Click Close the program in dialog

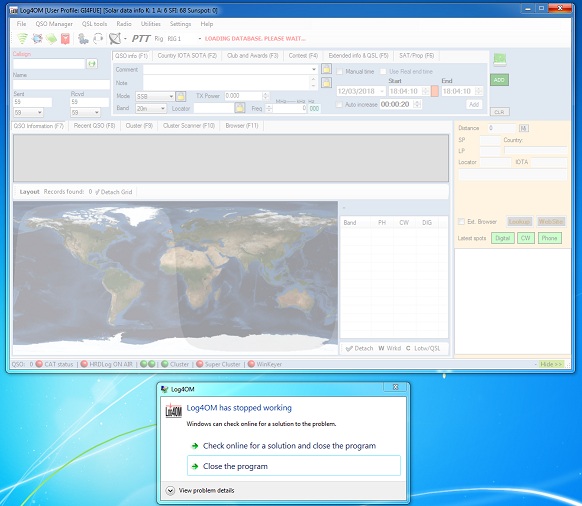pos(294,466)
